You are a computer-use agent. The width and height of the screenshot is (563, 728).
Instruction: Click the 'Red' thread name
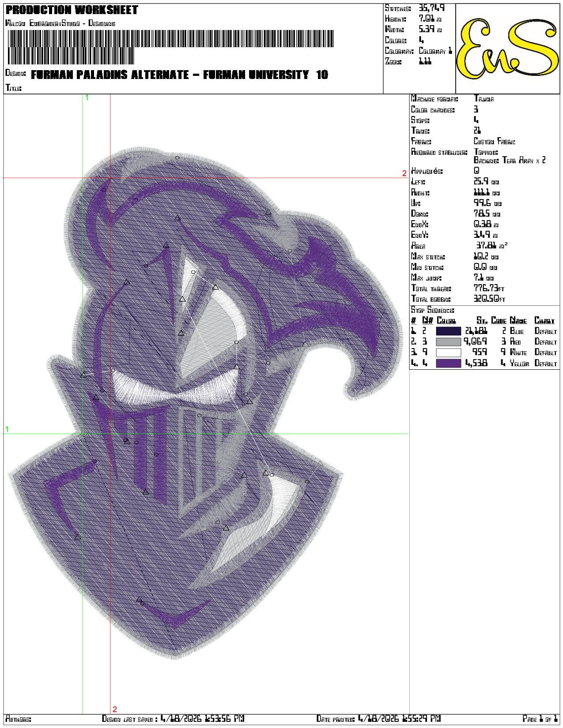(515, 342)
